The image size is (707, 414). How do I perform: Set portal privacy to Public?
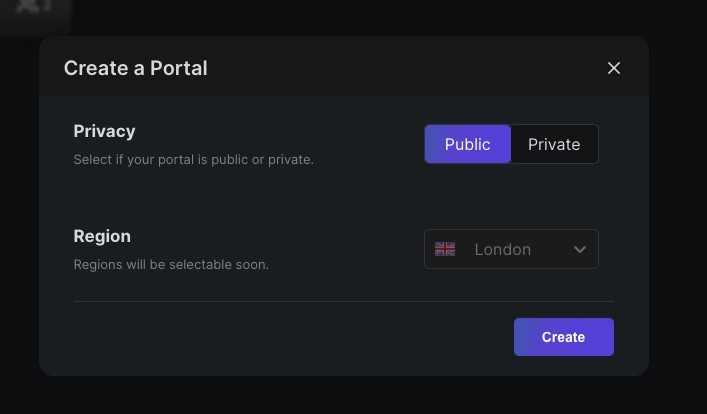467,144
